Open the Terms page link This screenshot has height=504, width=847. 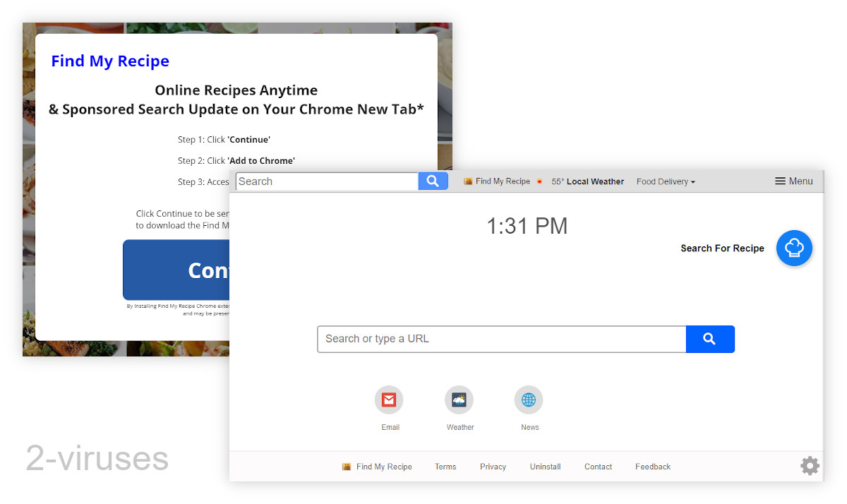[x=445, y=466]
